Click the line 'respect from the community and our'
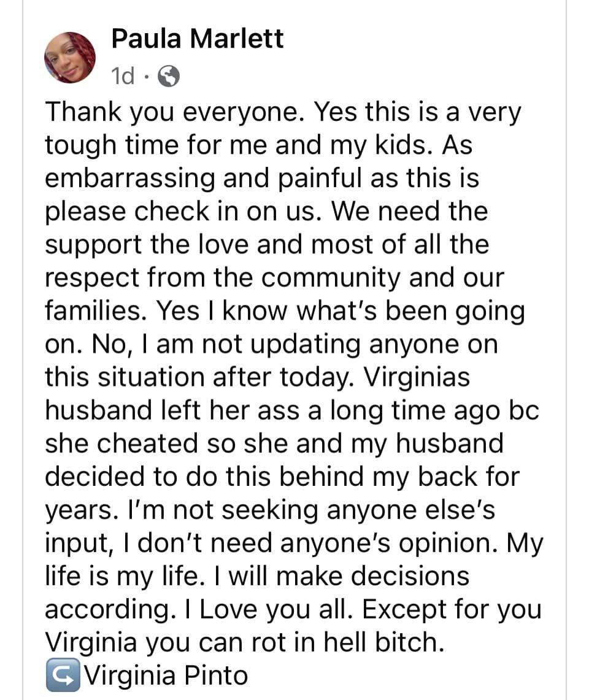This screenshot has height=700, width=589. pos(275,278)
